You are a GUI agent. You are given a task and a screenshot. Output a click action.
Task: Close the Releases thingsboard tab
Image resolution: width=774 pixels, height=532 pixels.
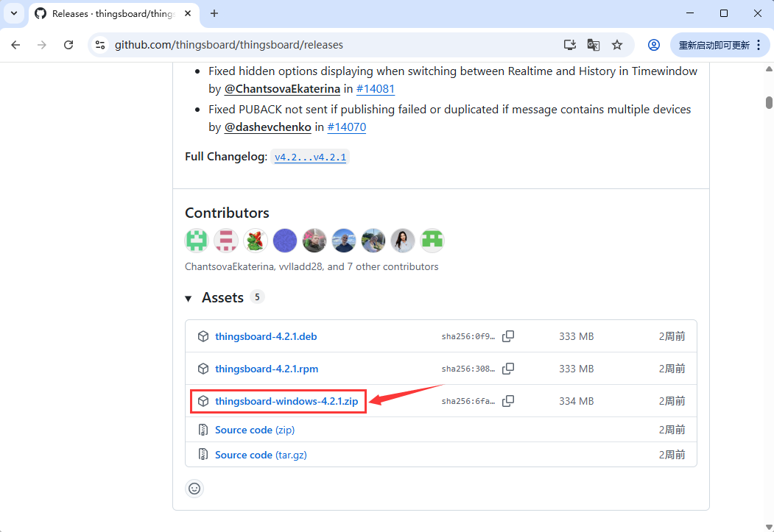[x=188, y=13]
